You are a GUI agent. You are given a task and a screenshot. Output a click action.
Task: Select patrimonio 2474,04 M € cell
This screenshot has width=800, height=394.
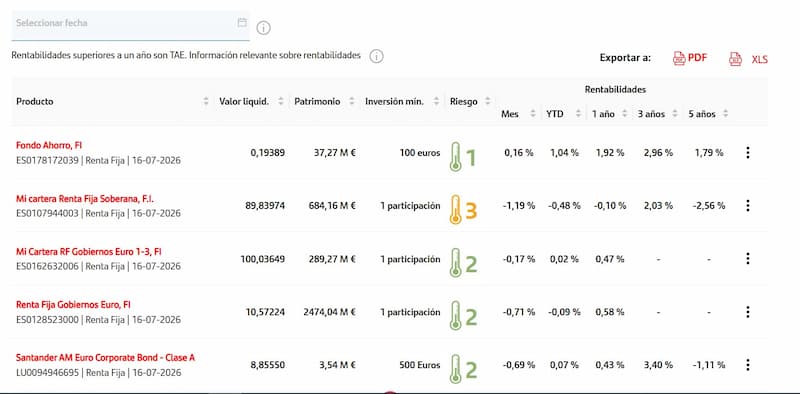[x=330, y=312]
